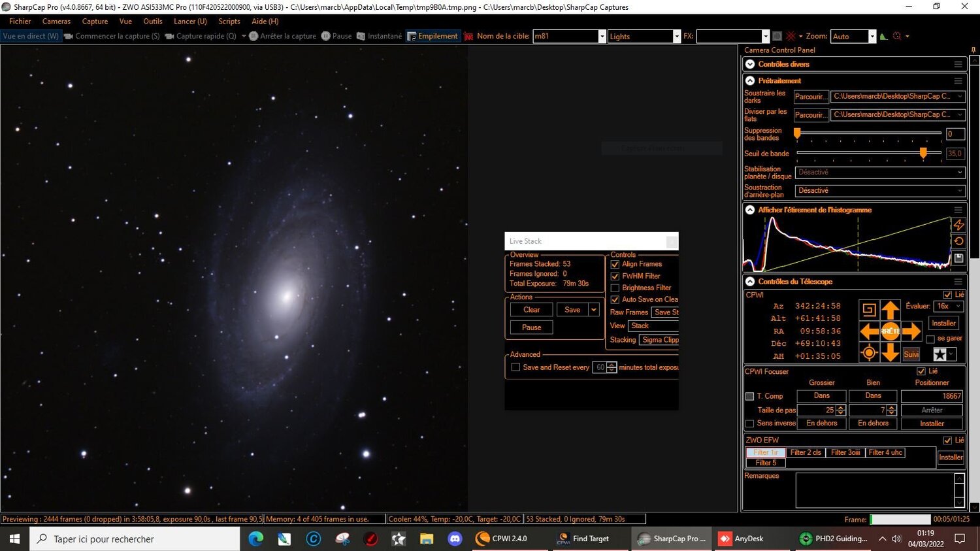The width and height of the screenshot is (980, 551).
Task: Toggle the ZWO EFW Lié checkbox
Action: (x=947, y=441)
